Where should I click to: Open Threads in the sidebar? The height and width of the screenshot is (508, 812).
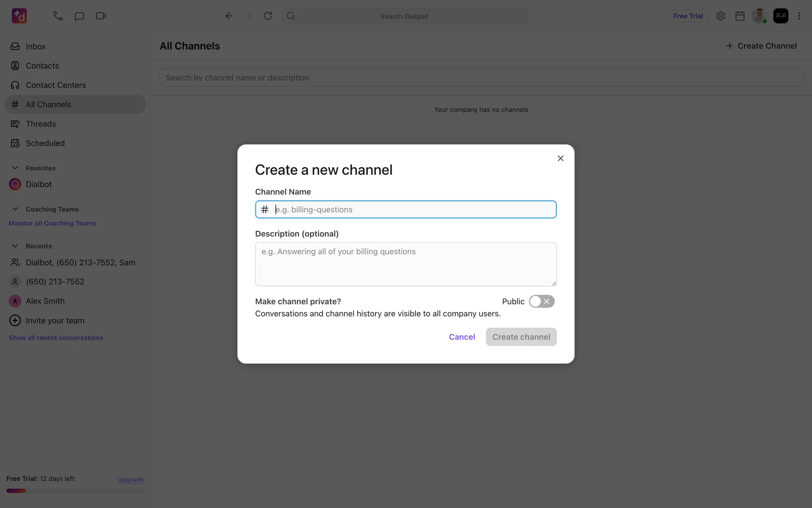(x=41, y=124)
